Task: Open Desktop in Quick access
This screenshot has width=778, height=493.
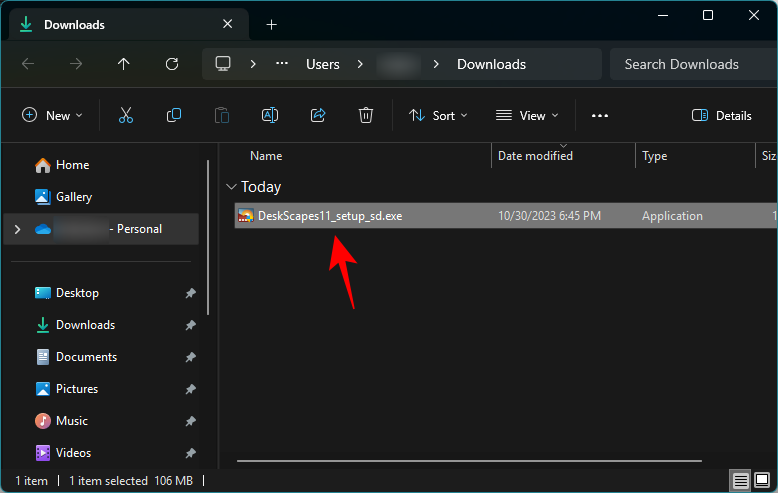Action: point(67,293)
